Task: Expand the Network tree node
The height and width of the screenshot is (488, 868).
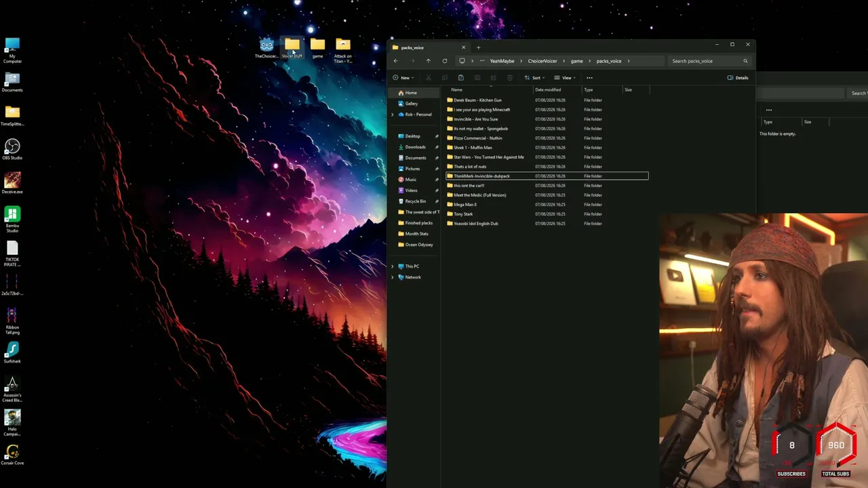Action: (392, 277)
